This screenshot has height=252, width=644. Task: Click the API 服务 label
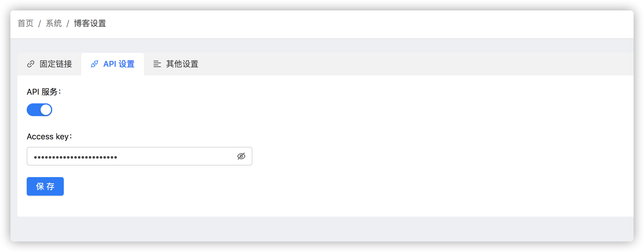point(44,92)
